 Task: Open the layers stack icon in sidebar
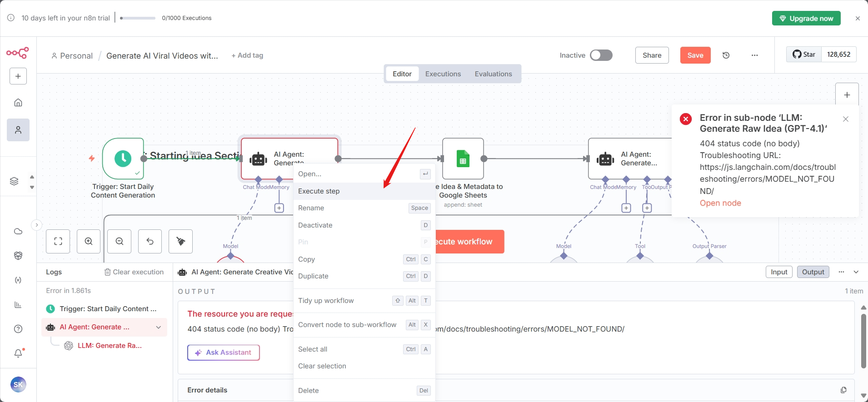pyautogui.click(x=14, y=181)
